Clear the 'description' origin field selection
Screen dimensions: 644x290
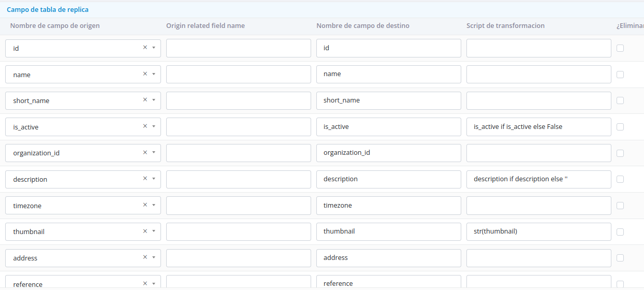(145, 179)
